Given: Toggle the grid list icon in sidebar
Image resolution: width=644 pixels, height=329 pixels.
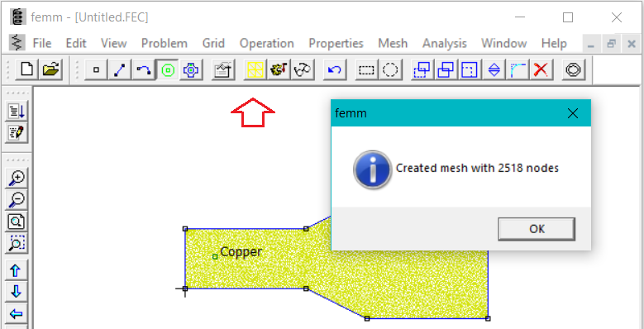Looking at the screenshot, I should coord(17,111).
